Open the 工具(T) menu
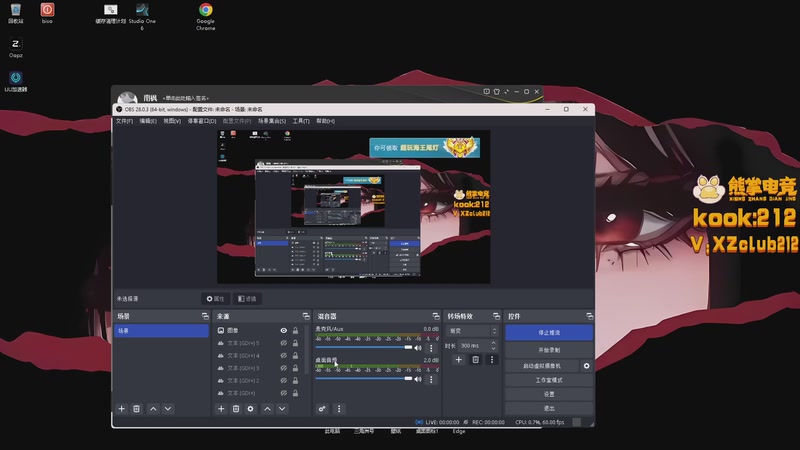The height and width of the screenshot is (450, 800). click(301, 121)
